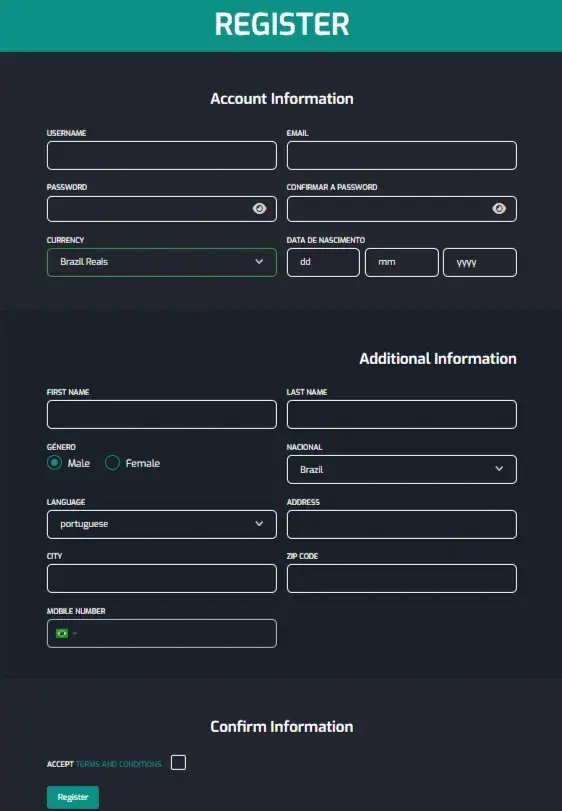Click the Género label
The image size is (562, 811).
pyautogui.click(x=61, y=447)
